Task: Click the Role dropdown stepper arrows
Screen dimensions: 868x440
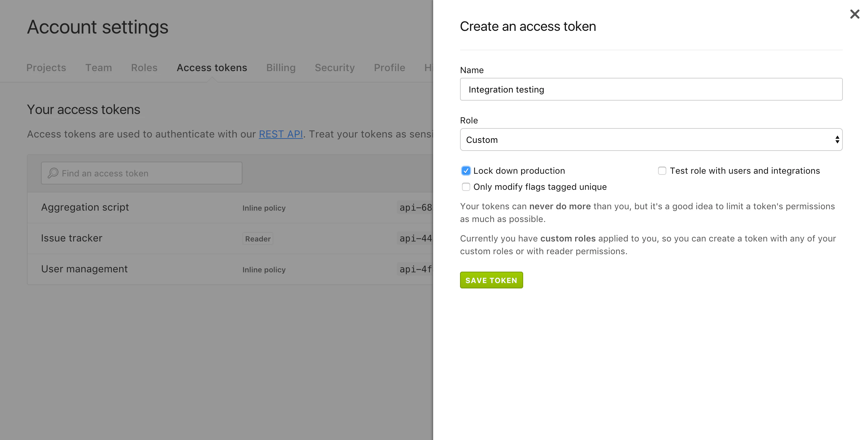Action: 837,140
